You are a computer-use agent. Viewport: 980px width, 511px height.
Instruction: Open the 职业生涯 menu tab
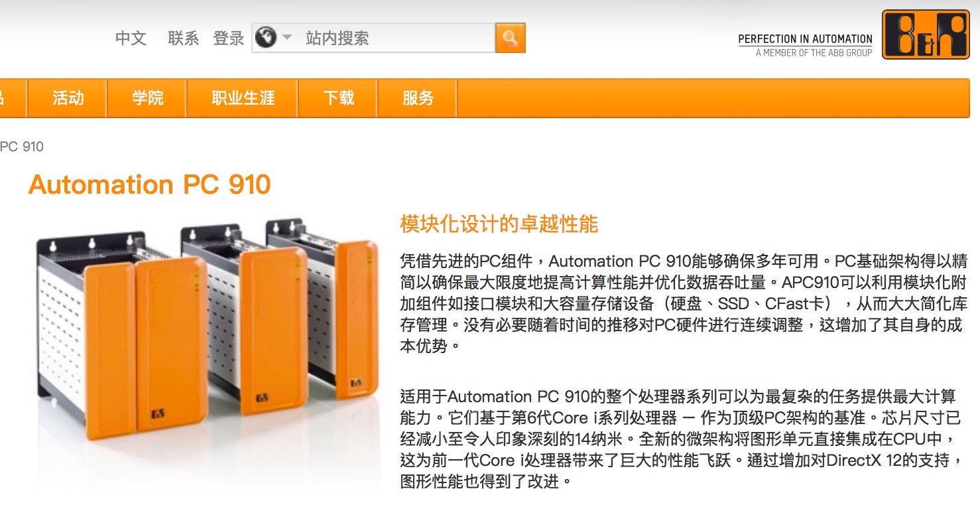tap(243, 98)
